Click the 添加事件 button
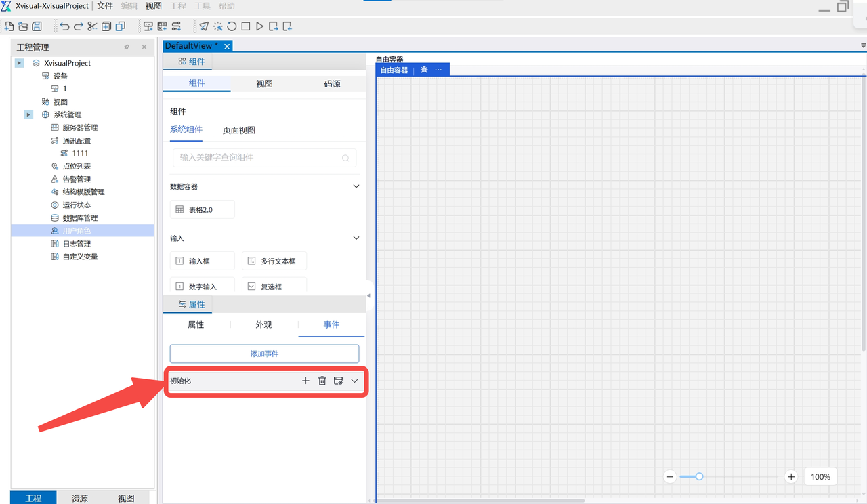 pyautogui.click(x=264, y=354)
